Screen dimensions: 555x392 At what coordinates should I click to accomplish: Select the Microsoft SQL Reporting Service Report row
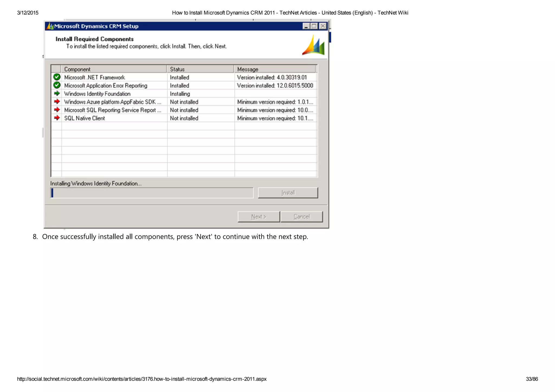pyautogui.click(x=184, y=110)
